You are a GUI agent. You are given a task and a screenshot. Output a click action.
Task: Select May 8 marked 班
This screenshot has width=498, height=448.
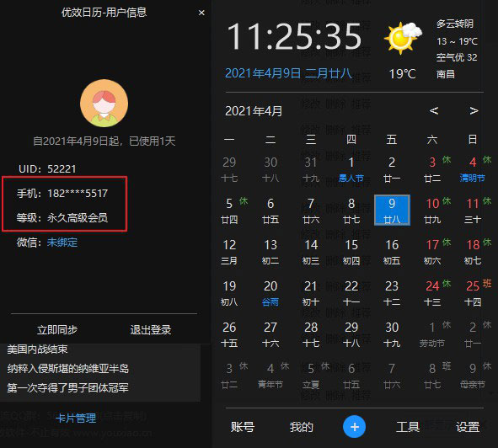coord(432,376)
